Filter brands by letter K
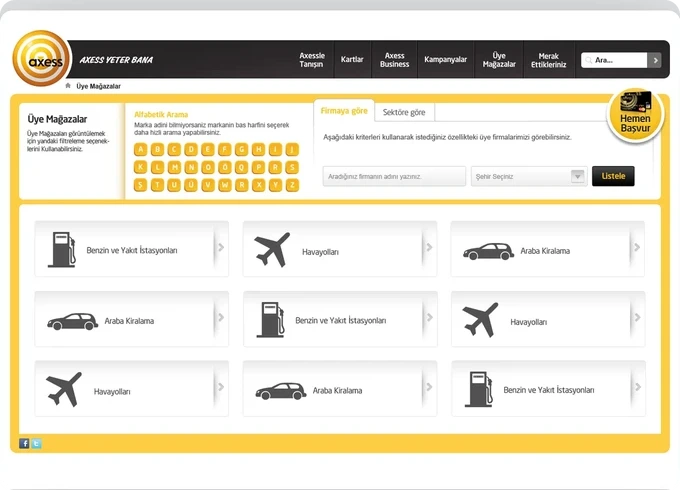680x490 pixels. [x=140, y=167]
